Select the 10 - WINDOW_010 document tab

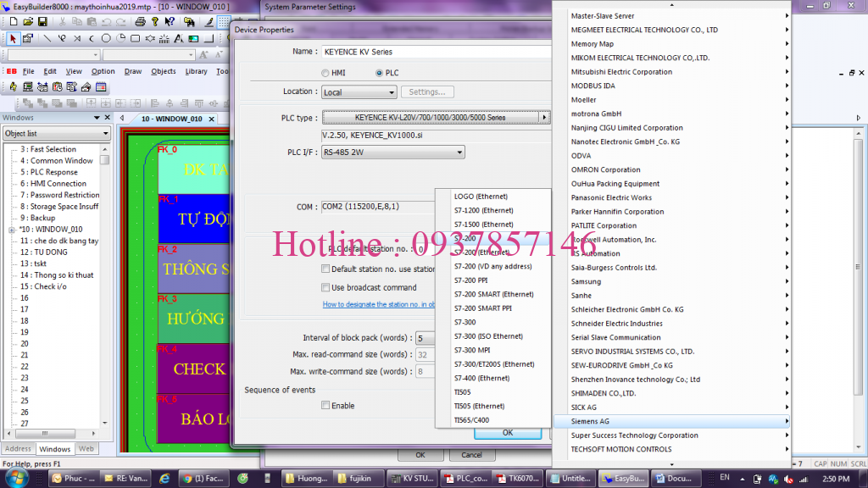pyautogui.click(x=171, y=119)
